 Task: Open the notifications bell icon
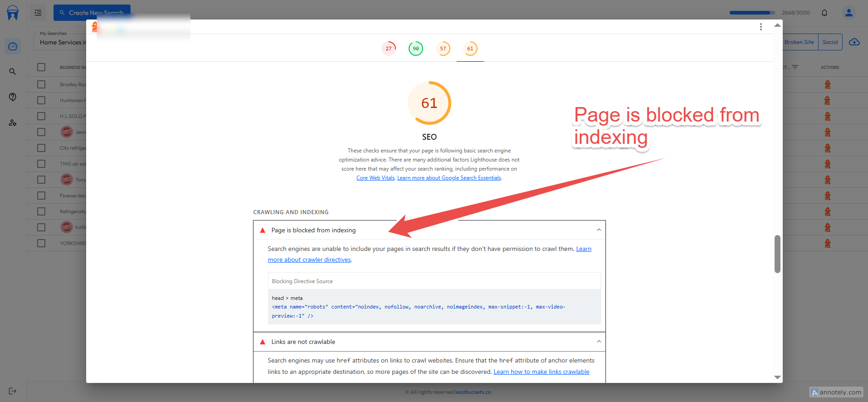(x=824, y=13)
